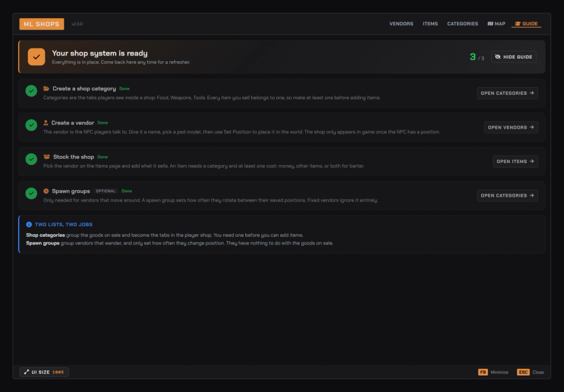Click the ML SHOPS logo badge
This screenshot has height=392, width=564.
(x=42, y=24)
